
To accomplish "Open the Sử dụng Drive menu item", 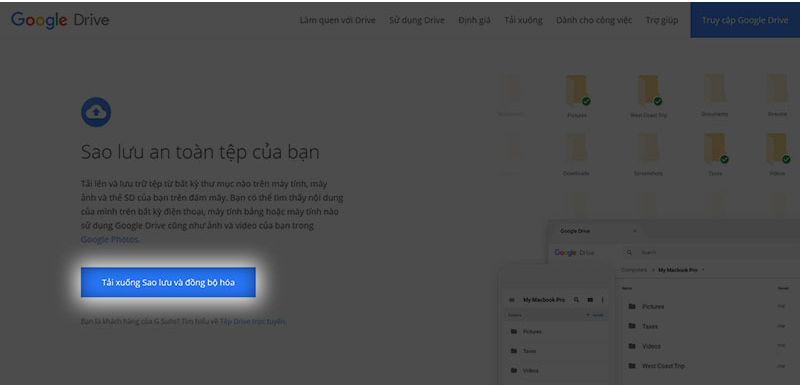I will tap(417, 20).
